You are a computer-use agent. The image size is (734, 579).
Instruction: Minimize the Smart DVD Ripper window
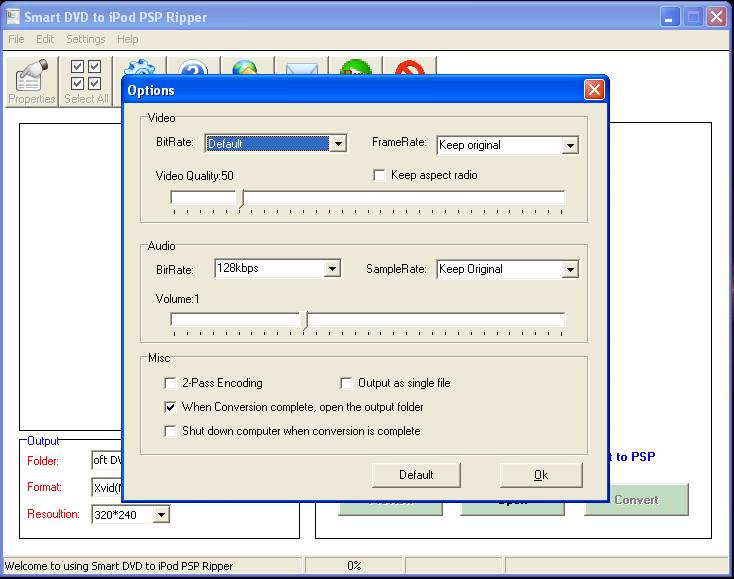click(670, 17)
